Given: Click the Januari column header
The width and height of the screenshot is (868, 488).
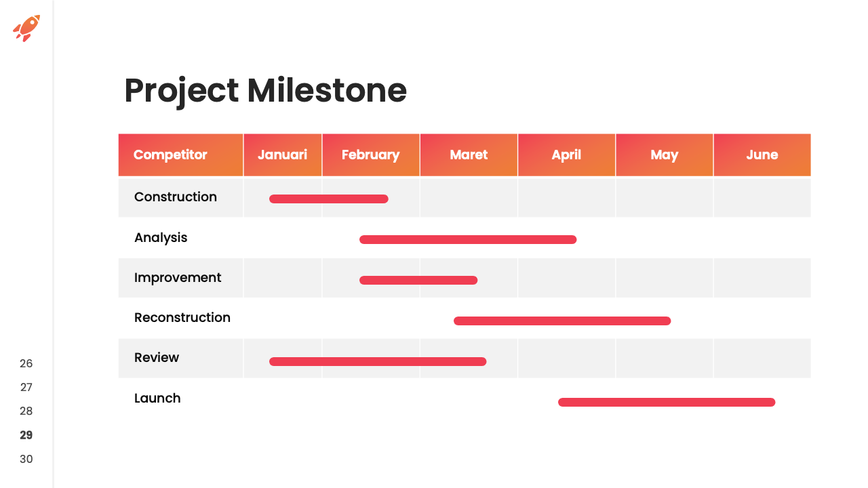Looking at the screenshot, I should (x=282, y=155).
